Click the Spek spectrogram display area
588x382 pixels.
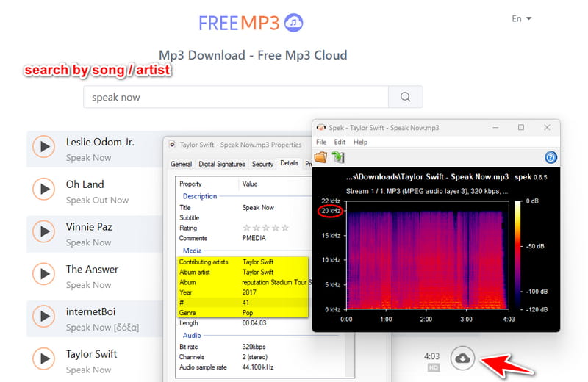[x=427, y=256]
